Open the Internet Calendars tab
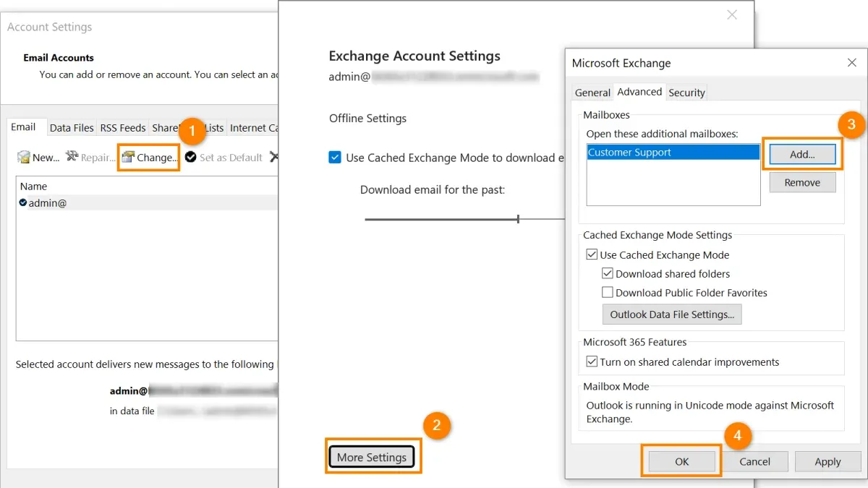 point(253,128)
